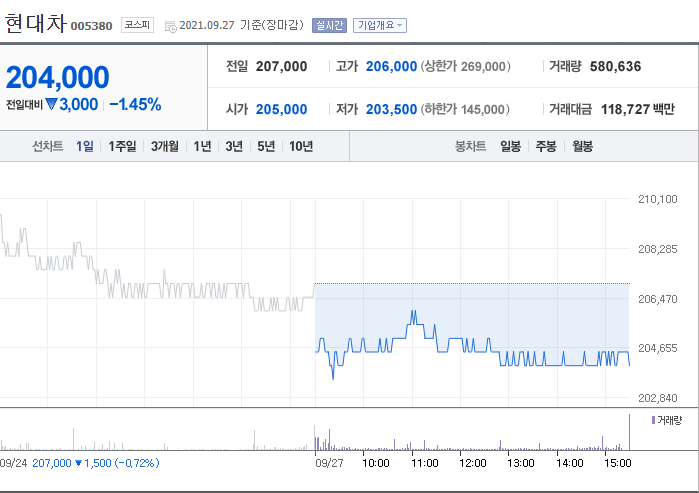This screenshot has width=699, height=493.
Task: Click the 206,470 y-axis label
Action: point(658,299)
